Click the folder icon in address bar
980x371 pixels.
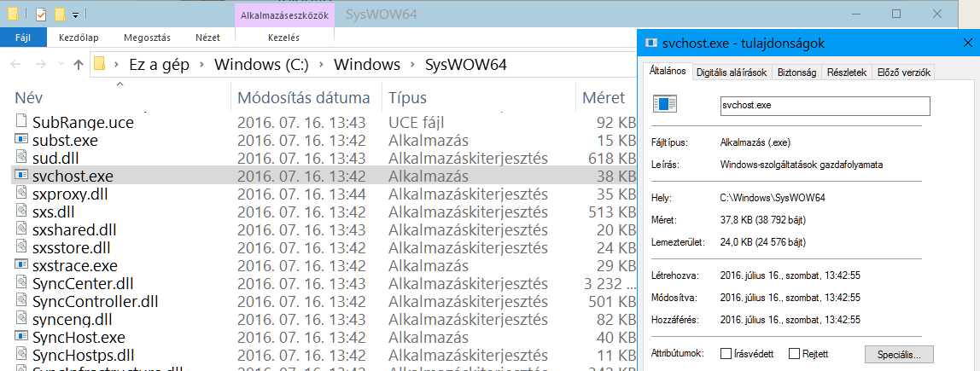point(99,64)
